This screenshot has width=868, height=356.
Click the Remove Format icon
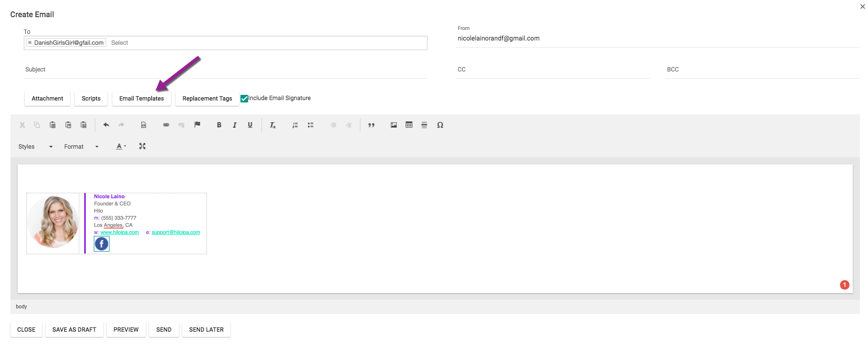click(273, 125)
